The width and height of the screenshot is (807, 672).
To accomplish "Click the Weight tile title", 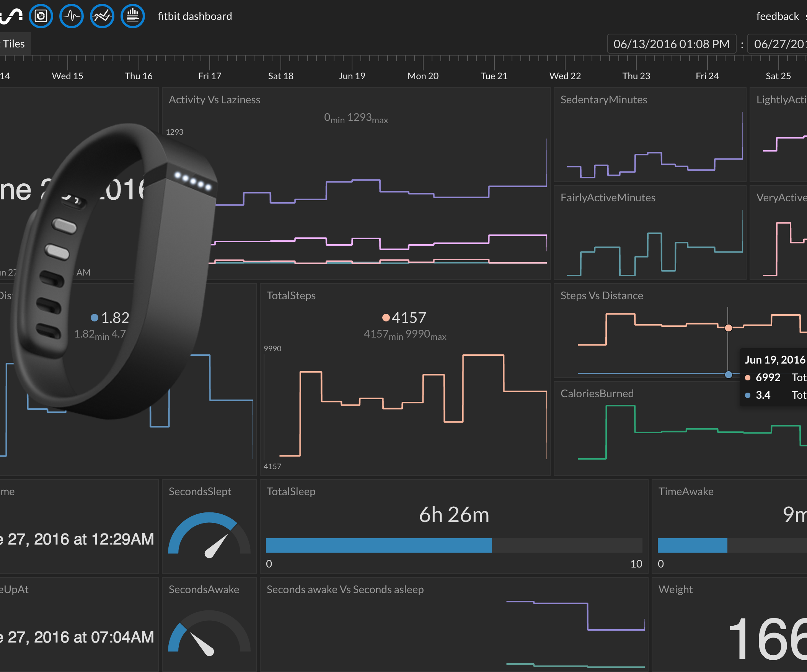I will pos(676,589).
